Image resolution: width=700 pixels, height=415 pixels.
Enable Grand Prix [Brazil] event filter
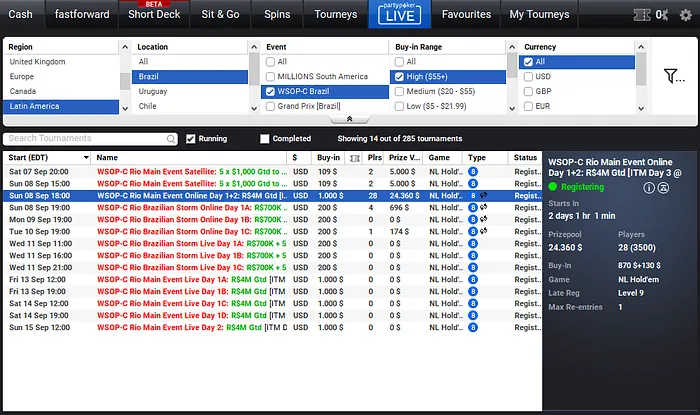pyautogui.click(x=270, y=106)
